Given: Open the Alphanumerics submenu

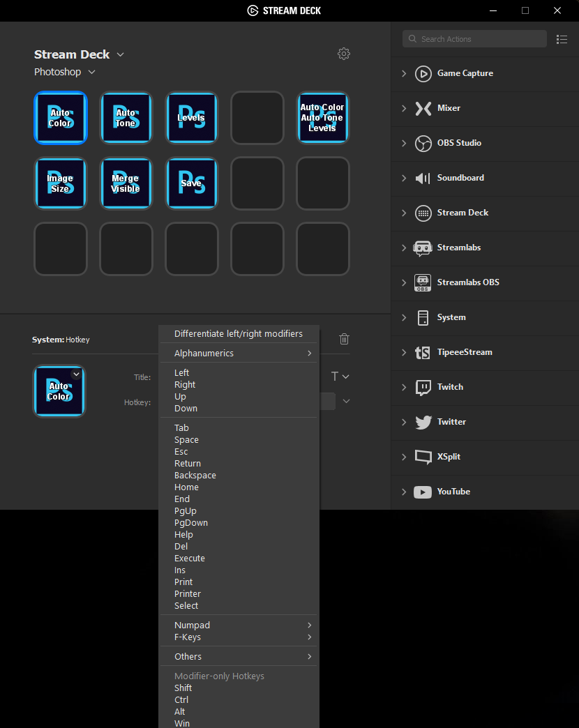Looking at the screenshot, I should pyautogui.click(x=238, y=354).
